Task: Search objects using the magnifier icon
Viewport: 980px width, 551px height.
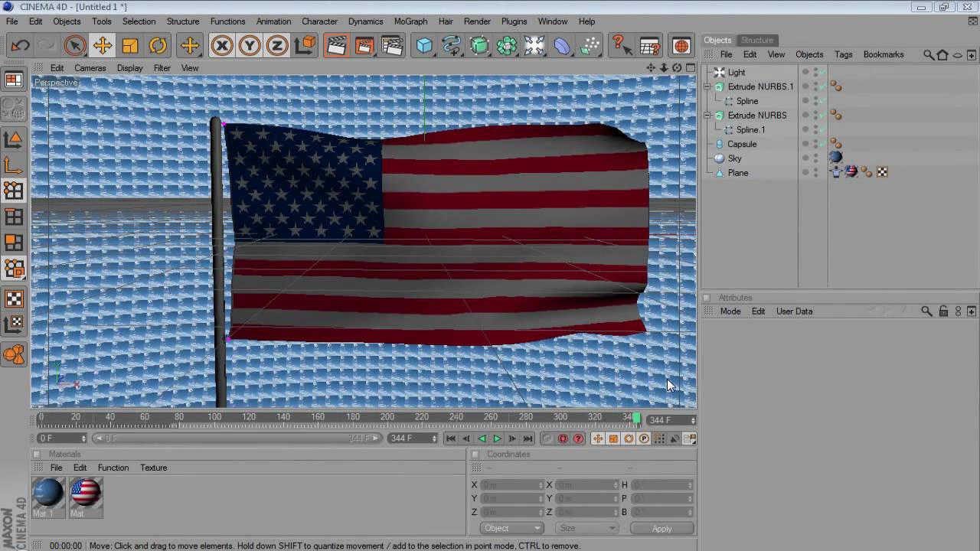Action: tap(929, 54)
